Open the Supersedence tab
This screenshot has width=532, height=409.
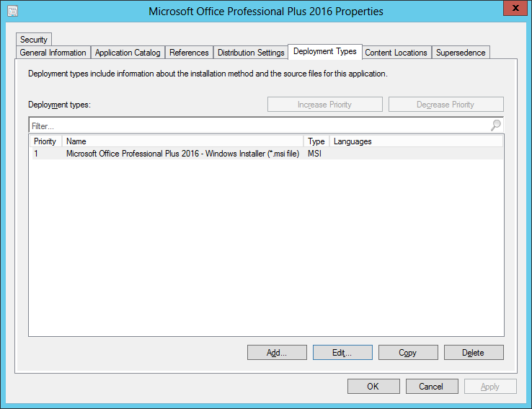461,53
